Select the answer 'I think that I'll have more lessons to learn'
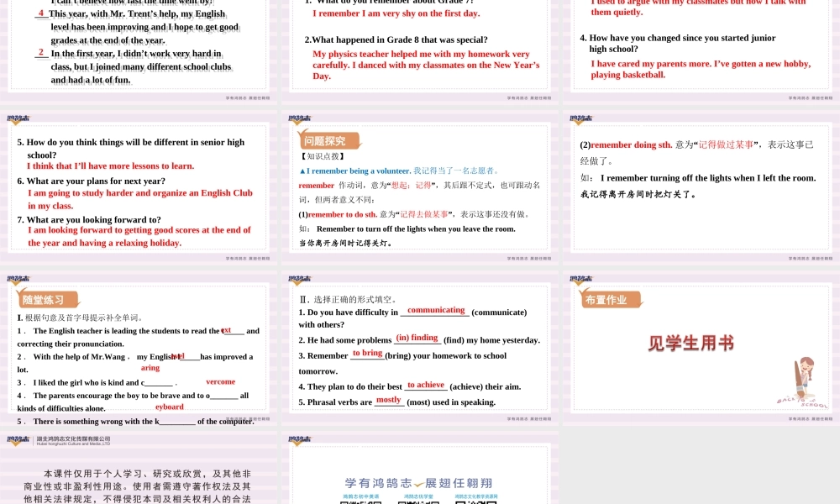 click(x=109, y=165)
